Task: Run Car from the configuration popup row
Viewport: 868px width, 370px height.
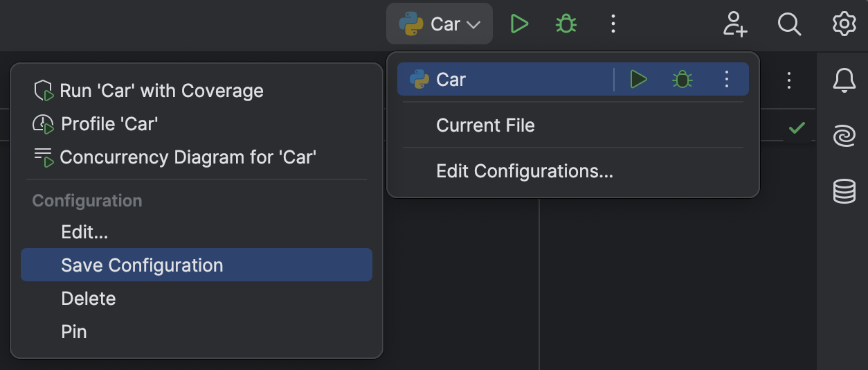Action: pyautogui.click(x=638, y=80)
